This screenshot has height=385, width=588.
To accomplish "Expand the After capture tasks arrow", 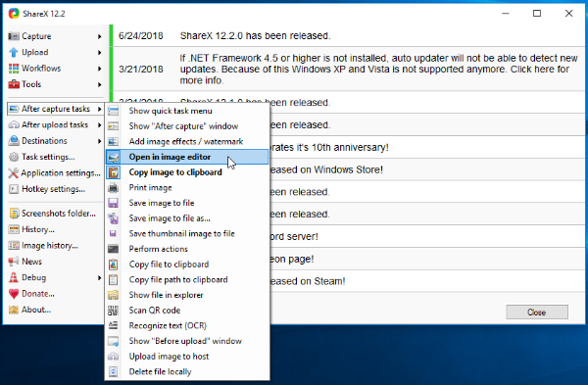I will point(99,109).
